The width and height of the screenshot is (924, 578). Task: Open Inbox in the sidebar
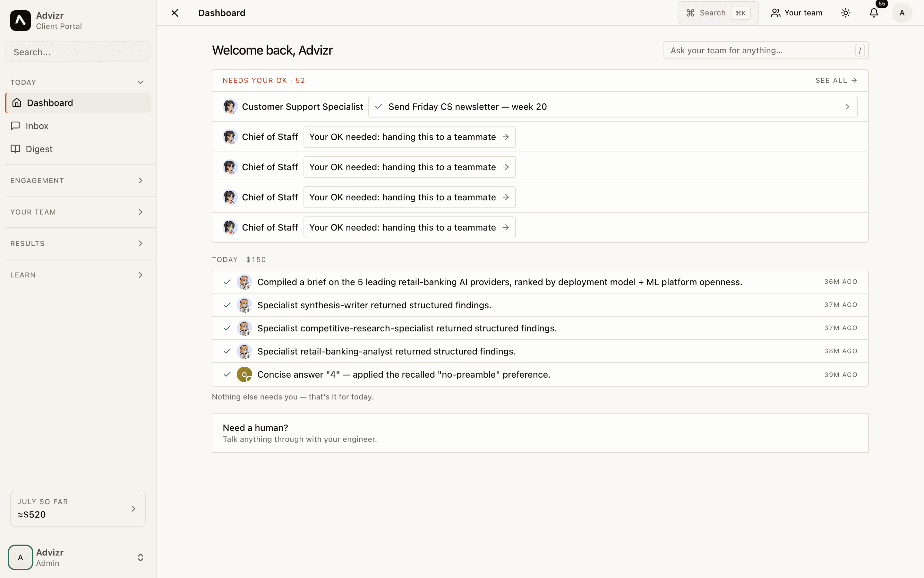click(78, 126)
